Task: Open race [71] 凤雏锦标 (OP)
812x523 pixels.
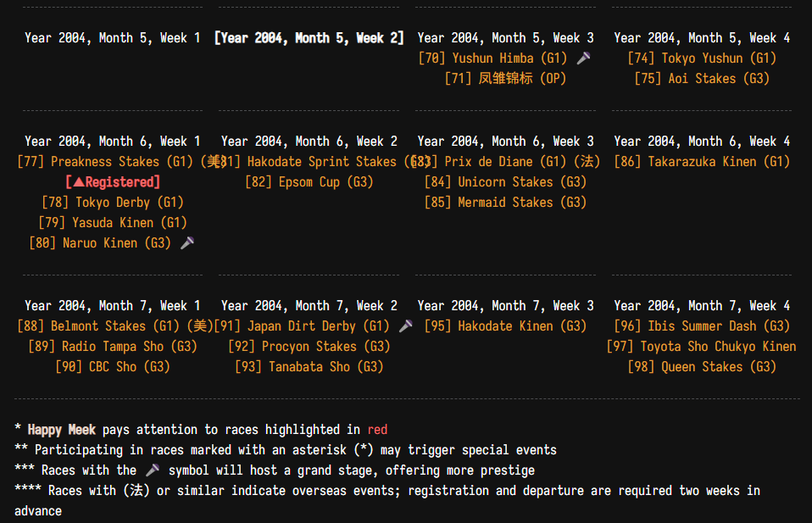Action: 505,78
